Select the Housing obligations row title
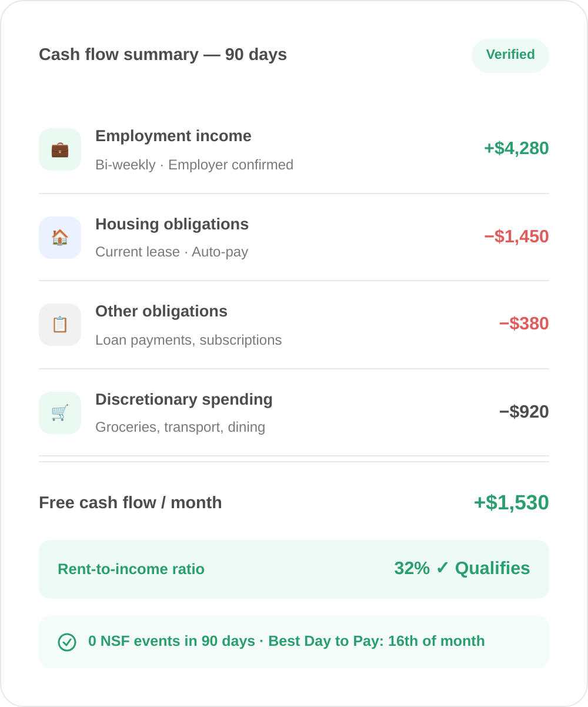Viewport: 588px width, 707px height. click(172, 224)
